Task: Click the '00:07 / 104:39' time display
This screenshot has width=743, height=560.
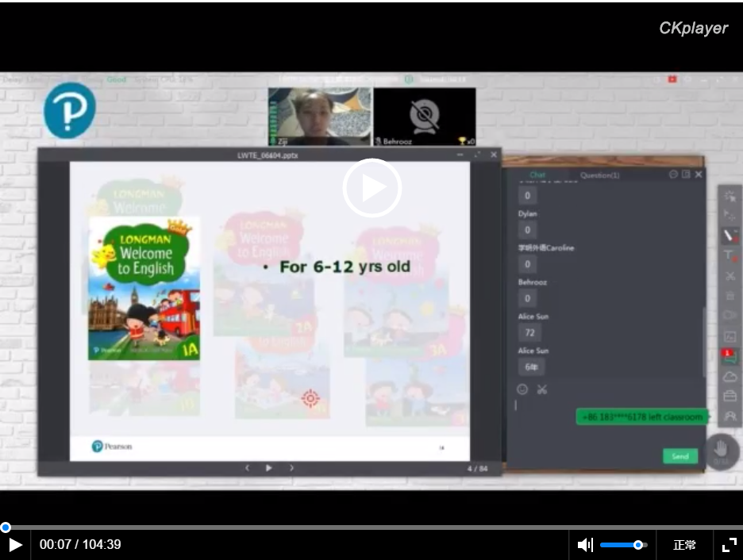Action: 80,545
